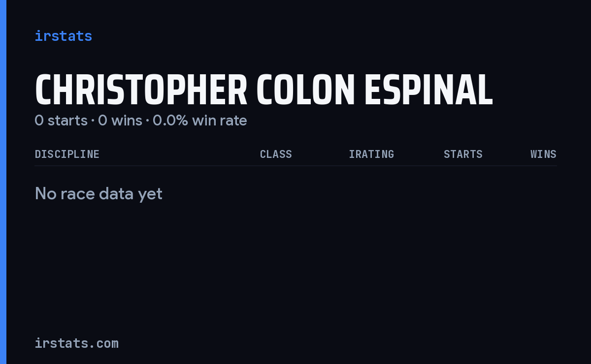Click the dot separator after "0 starts"

point(93,121)
